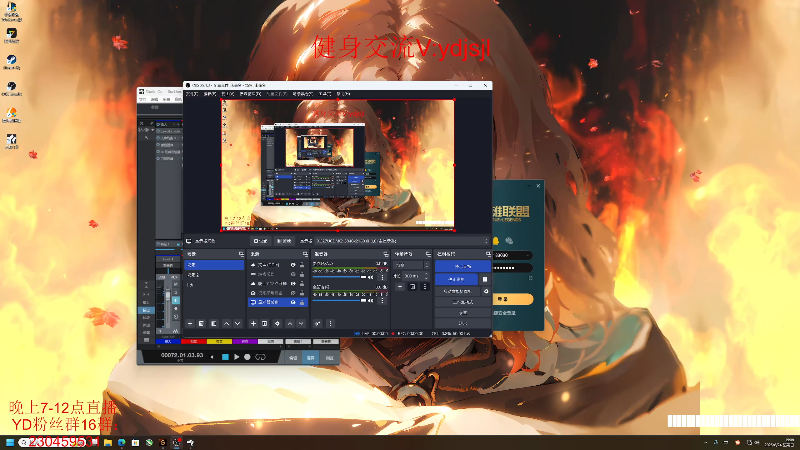Pop out the Controls dock
The width and height of the screenshot is (800, 450).
click(x=488, y=254)
